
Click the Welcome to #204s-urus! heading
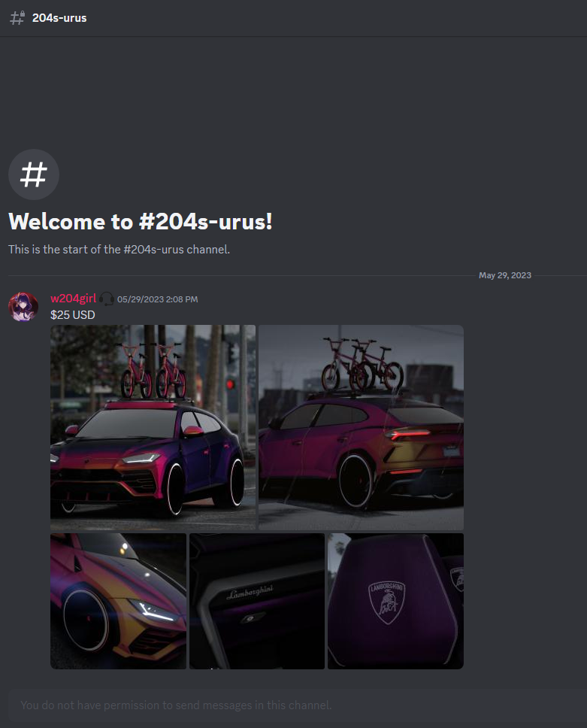tap(141, 221)
